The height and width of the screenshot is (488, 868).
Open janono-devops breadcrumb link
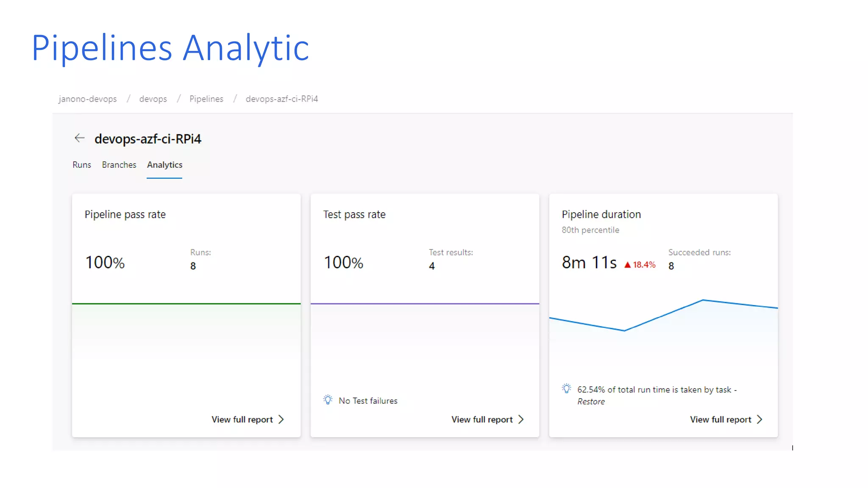87,99
